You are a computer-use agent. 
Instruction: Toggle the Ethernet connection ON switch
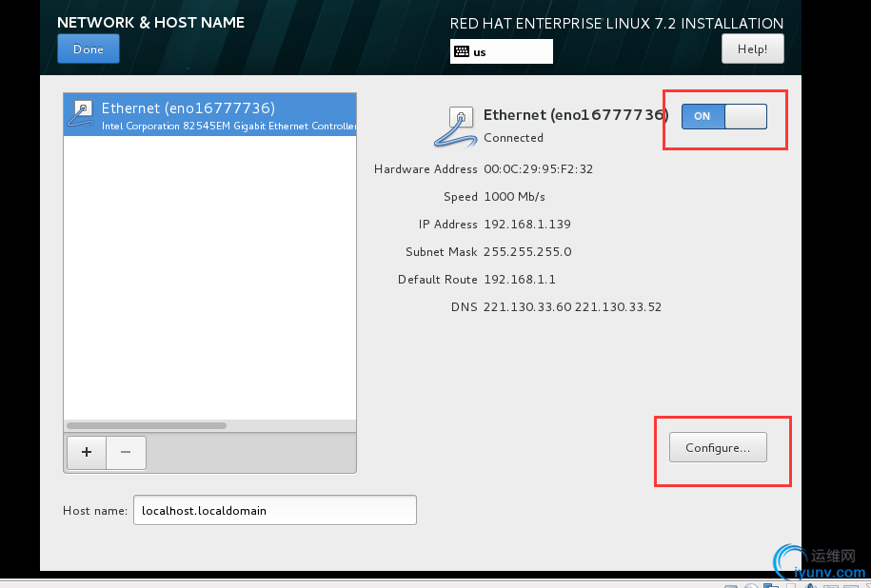tap(724, 117)
